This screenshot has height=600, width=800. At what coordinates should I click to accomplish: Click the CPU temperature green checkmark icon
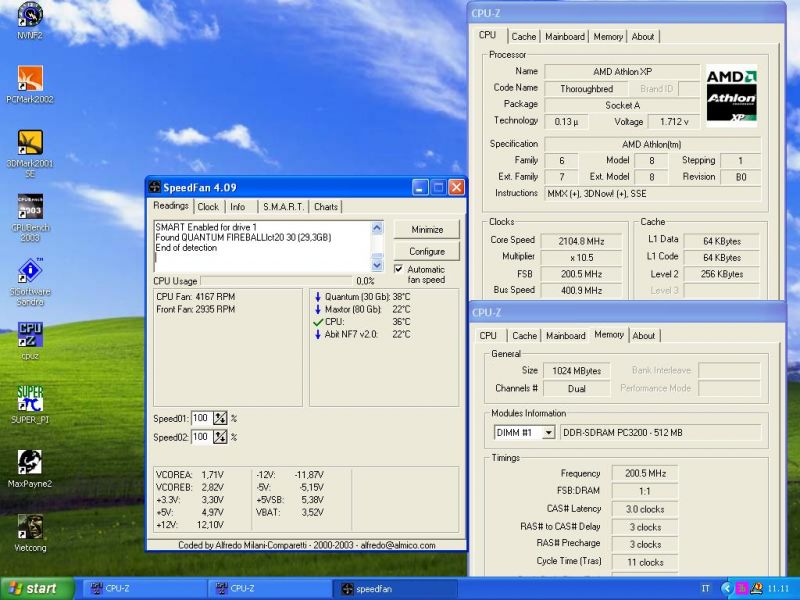coord(318,322)
